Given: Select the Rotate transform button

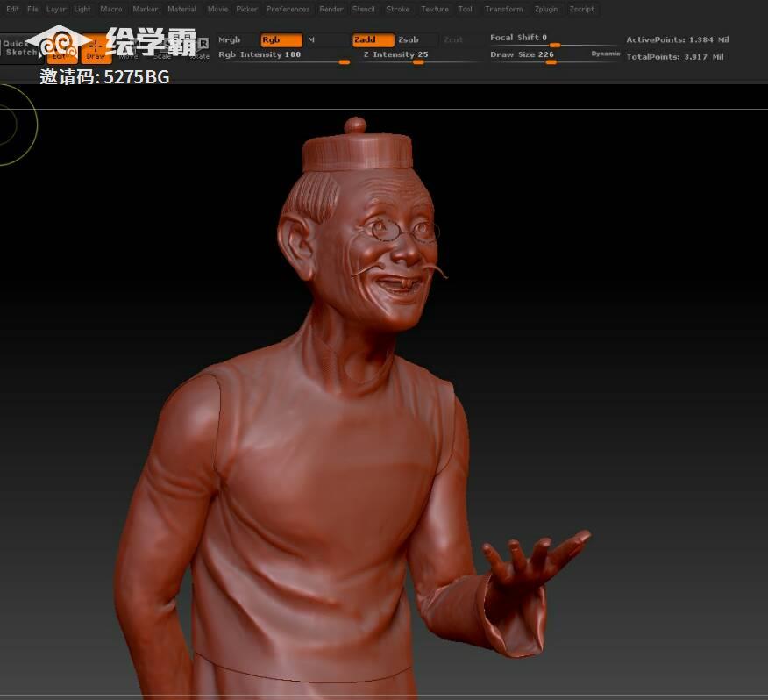Looking at the screenshot, I should [198, 49].
